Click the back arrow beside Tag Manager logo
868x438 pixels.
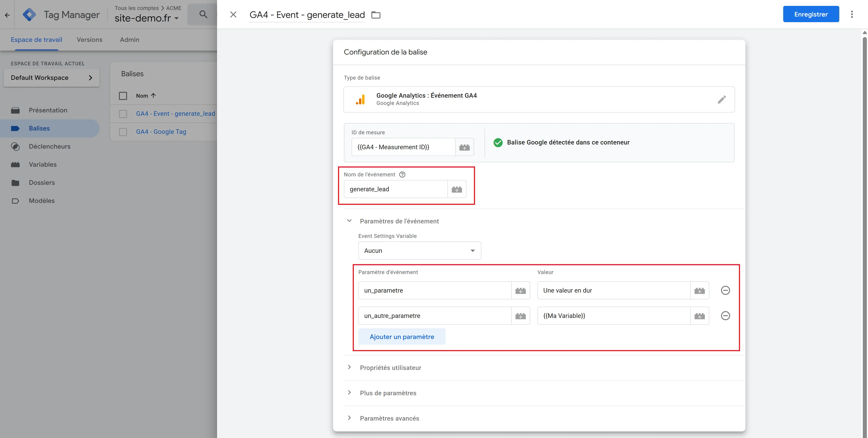[x=7, y=15]
